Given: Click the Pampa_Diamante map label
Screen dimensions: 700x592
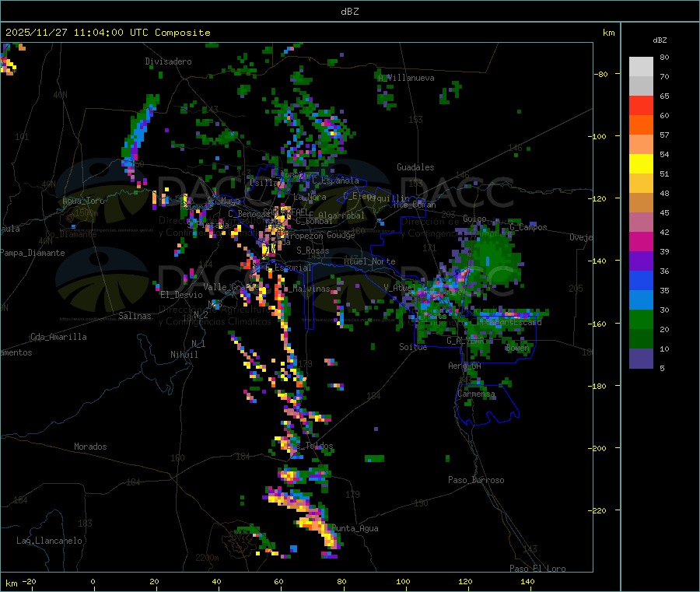Looking at the screenshot, I should [x=33, y=253].
